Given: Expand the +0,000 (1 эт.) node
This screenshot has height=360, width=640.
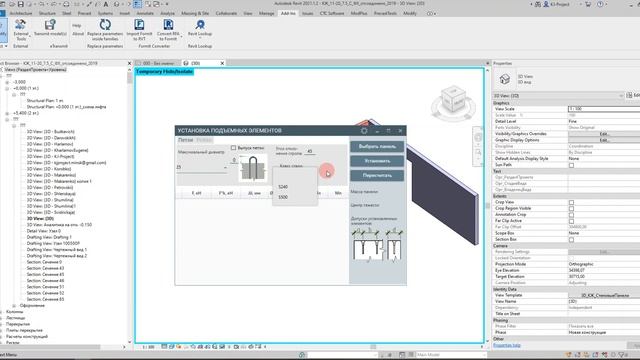Looking at the screenshot, I should click(7, 88).
